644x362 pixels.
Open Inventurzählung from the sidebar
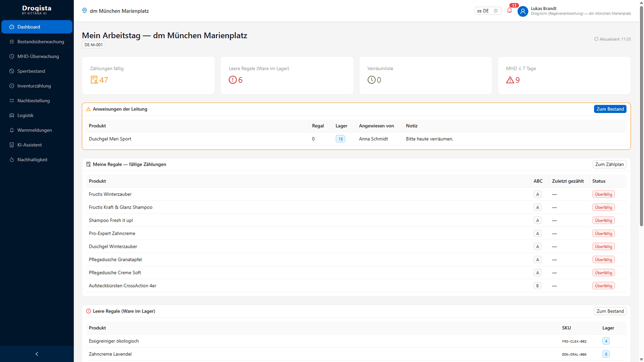click(37, 86)
